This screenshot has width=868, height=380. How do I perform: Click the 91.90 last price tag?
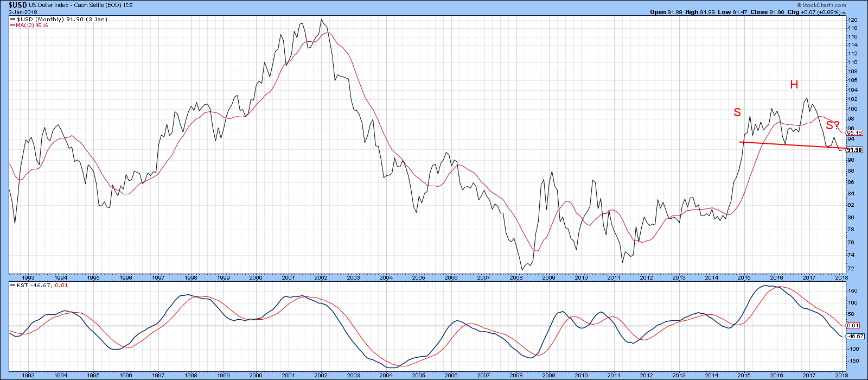click(x=854, y=150)
